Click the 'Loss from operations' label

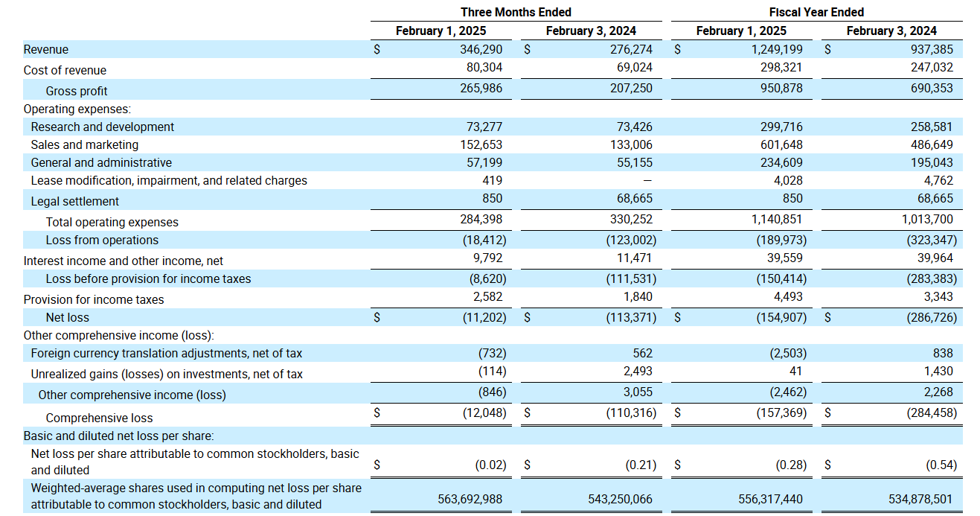coord(102,240)
